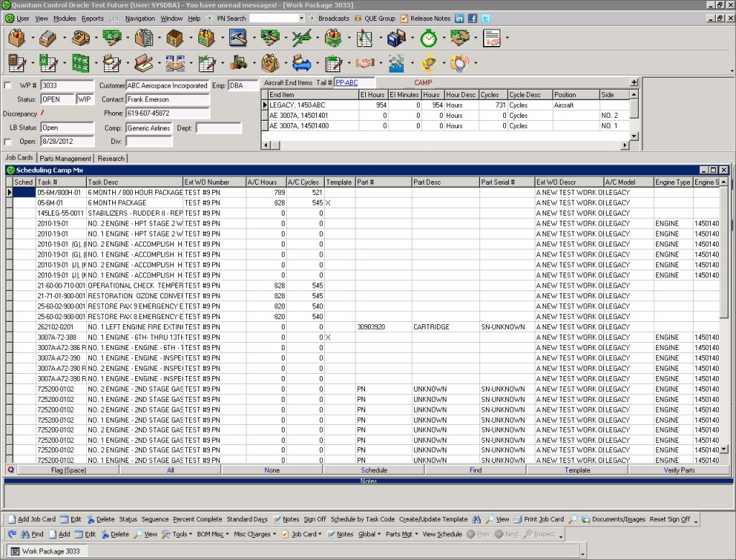Screen dimensions: 736x560
Task: Click the green stopwatch toolbar icon
Action: point(428,37)
